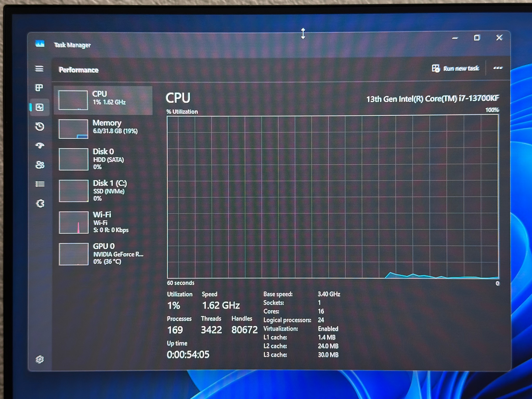The image size is (532, 399).
Task: Click the Disk 1 mini graph thumbnail
Action: tap(74, 191)
